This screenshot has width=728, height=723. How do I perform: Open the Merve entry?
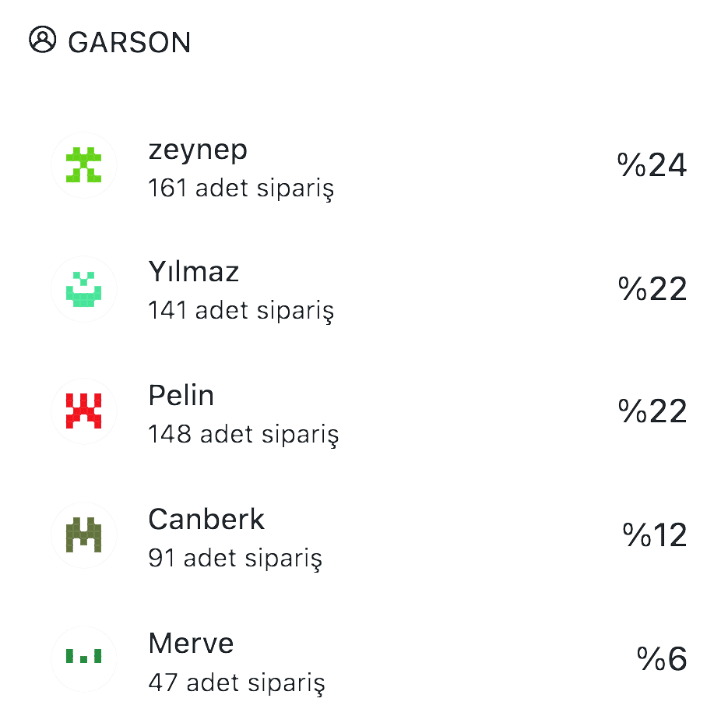[x=191, y=644]
